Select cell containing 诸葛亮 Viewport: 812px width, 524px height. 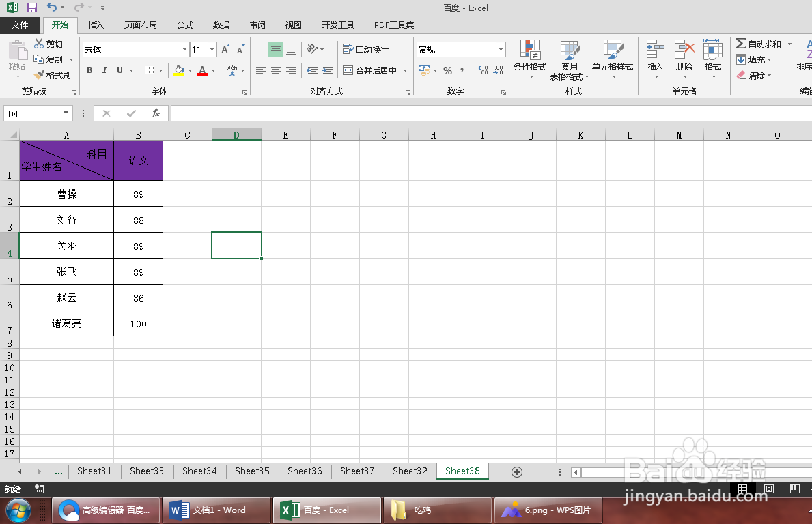point(66,323)
